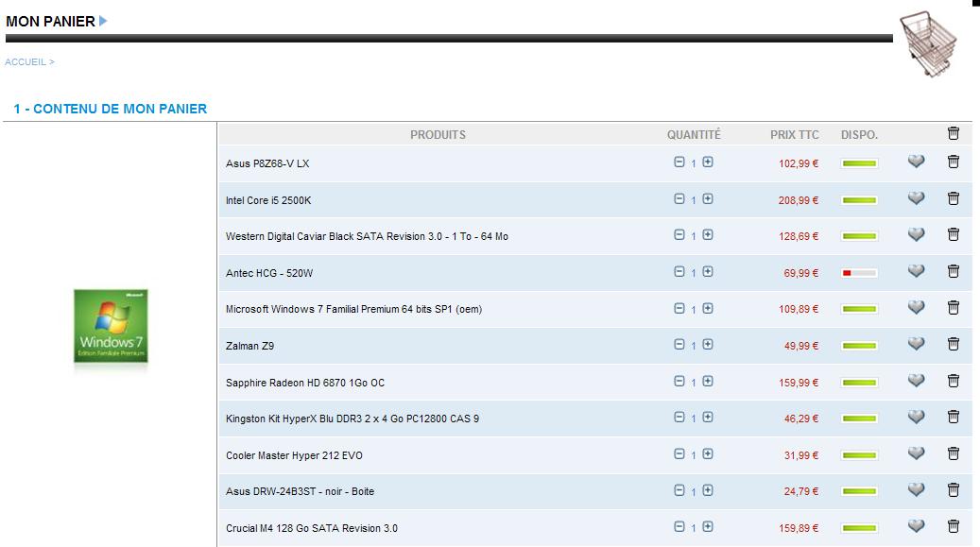Decrease quantity of Asus DRW-24B3ST drive
The height and width of the screenshot is (547, 980).
(679, 490)
